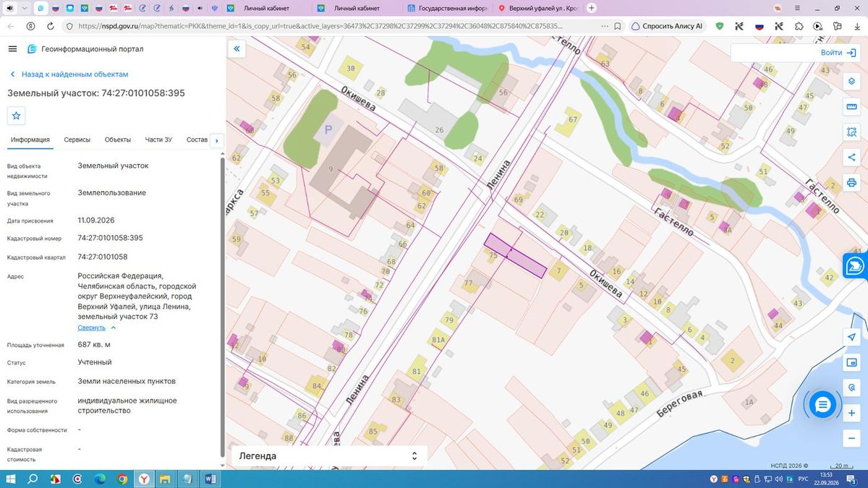Open the Windows Start menu
Image resolution: width=868 pixels, height=488 pixels.
[11, 479]
